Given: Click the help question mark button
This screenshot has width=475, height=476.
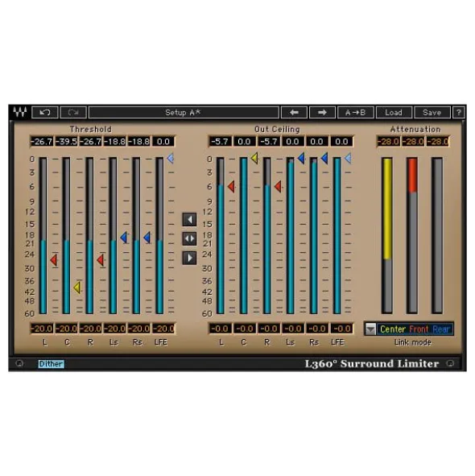Looking at the screenshot, I should (x=458, y=113).
